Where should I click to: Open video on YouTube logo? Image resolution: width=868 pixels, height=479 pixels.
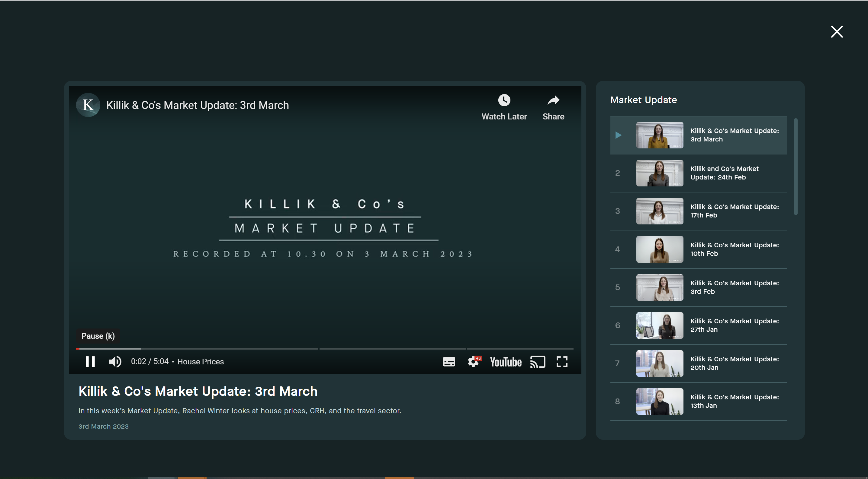(x=506, y=362)
